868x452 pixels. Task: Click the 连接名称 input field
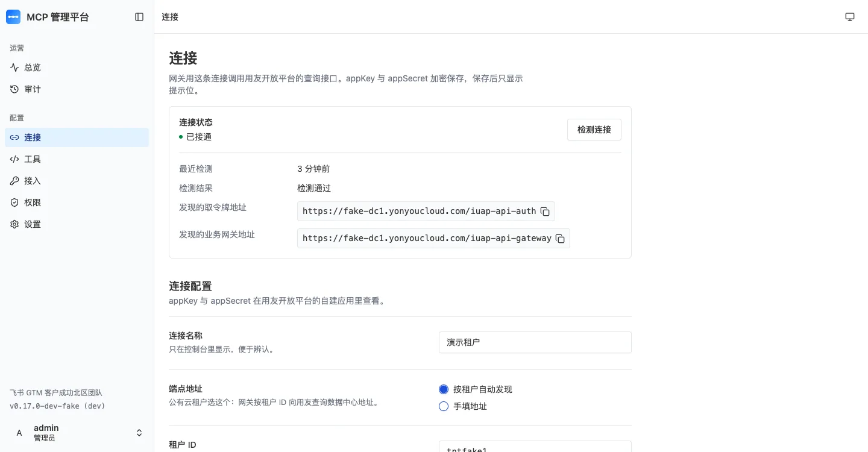(x=535, y=342)
